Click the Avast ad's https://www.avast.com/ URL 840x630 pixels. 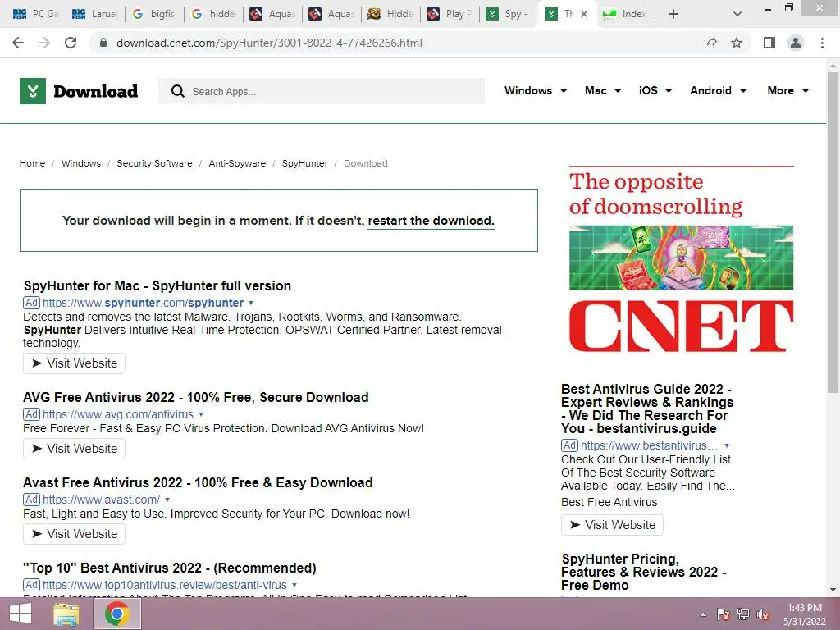point(101,500)
